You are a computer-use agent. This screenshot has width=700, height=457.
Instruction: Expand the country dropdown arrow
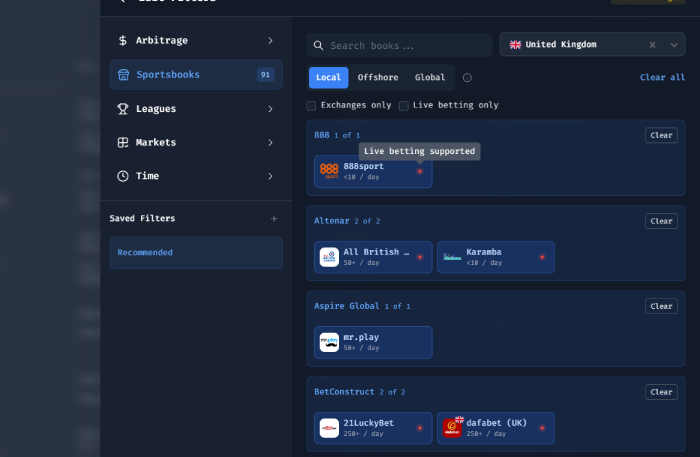pos(674,45)
